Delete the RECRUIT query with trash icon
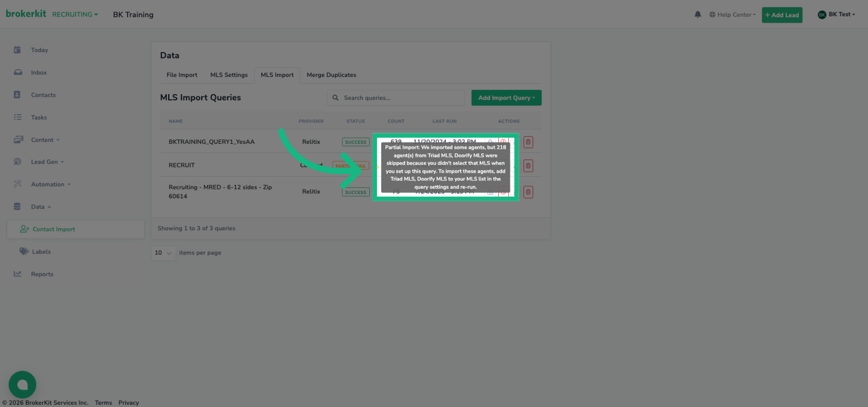The image size is (868, 407). point(528,166)
